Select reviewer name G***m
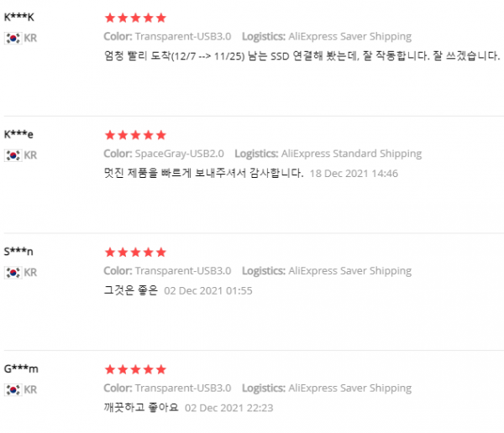The width and height of the screenshot is (504, 433). (21, 368)
